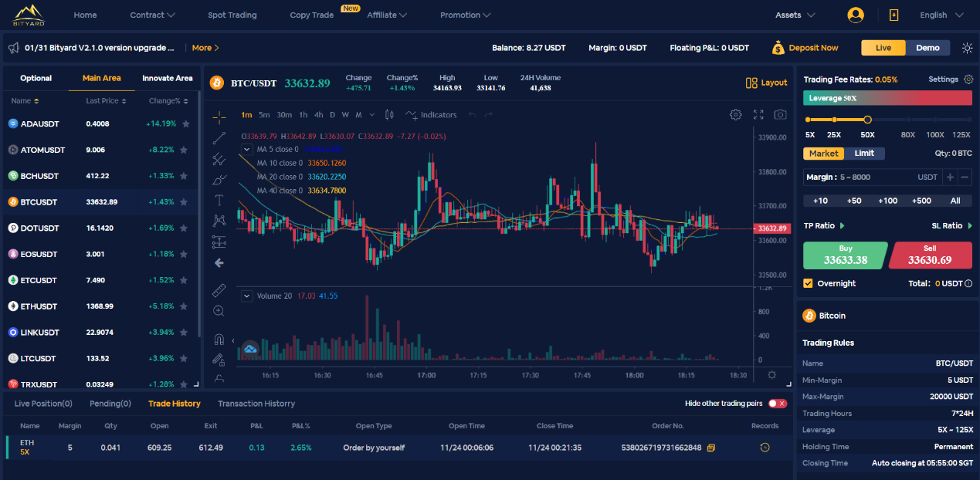
Task: Favorite ADAUSDT with its star
Action: tap(185, 123)
